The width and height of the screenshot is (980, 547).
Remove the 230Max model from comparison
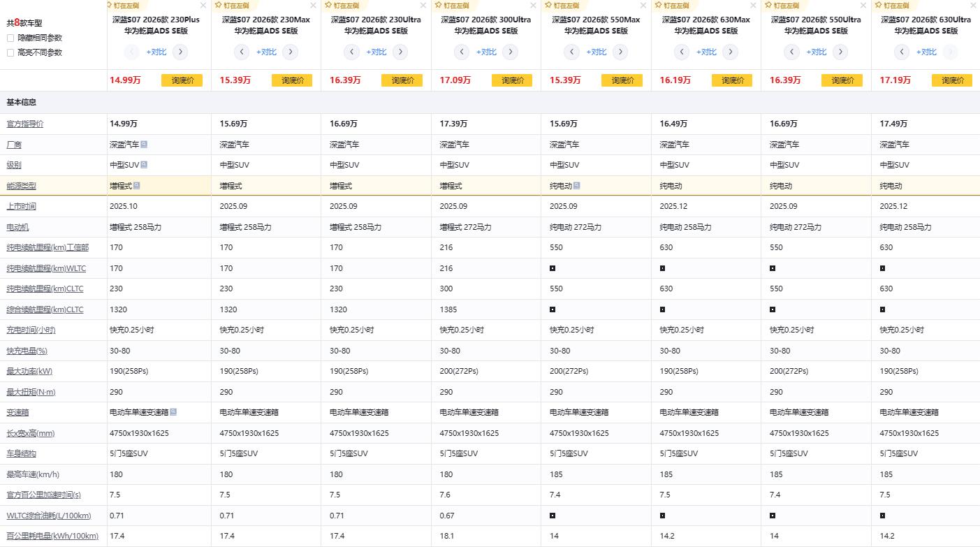(x=313, y=6)
